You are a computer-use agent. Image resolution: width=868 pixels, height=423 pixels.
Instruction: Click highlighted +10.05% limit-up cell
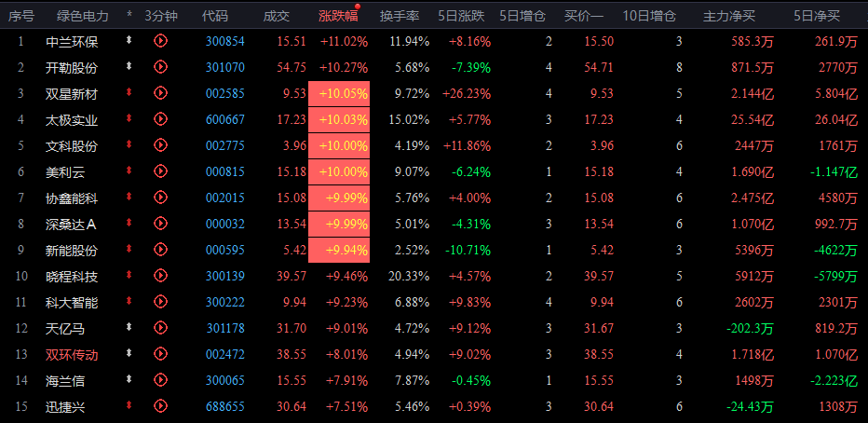point(339,93)
